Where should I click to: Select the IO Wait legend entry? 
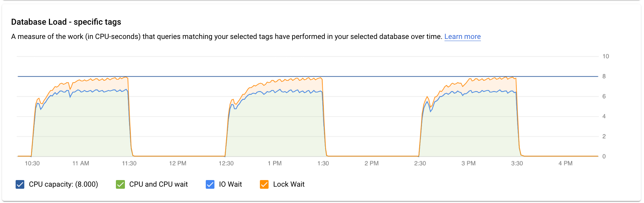[230, 184]
